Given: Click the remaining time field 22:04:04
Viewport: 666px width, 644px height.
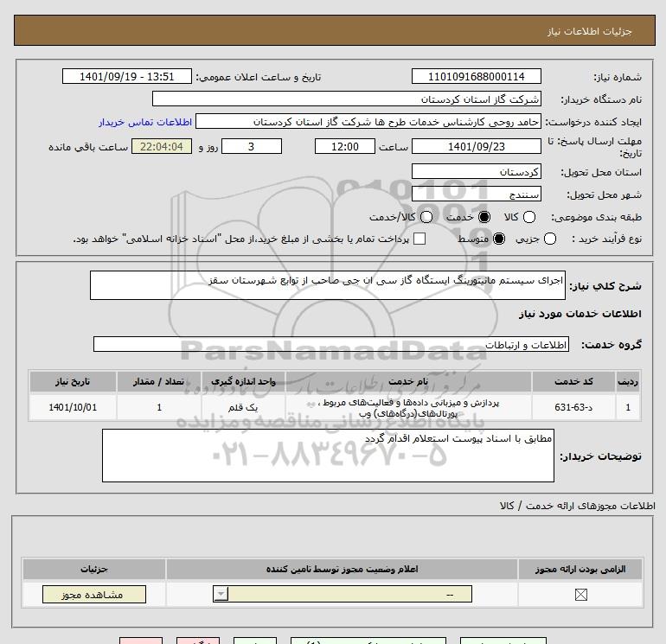Looking at the screenshot, I should click(162, 146).
